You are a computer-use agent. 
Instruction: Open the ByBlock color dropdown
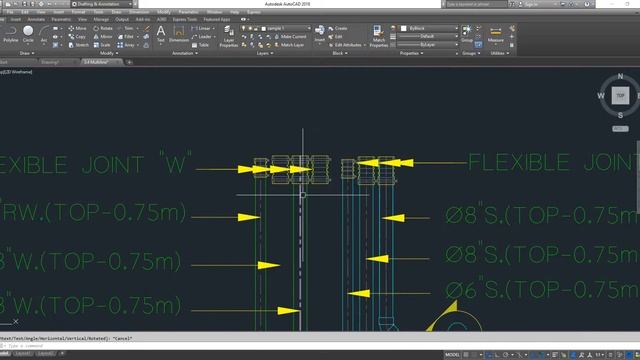pos(429,28)
